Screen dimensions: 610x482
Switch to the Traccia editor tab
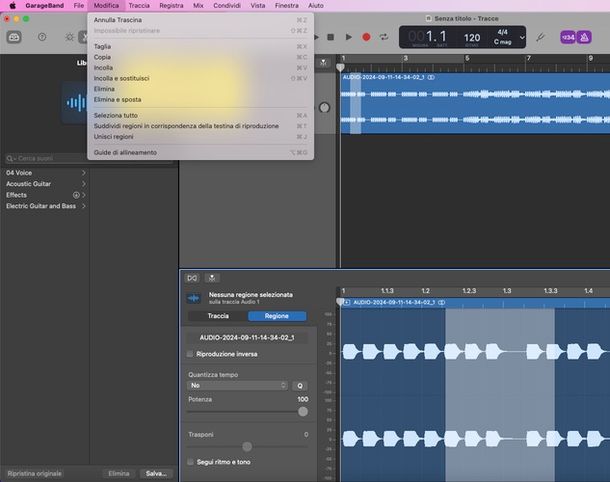click(218, 316)
